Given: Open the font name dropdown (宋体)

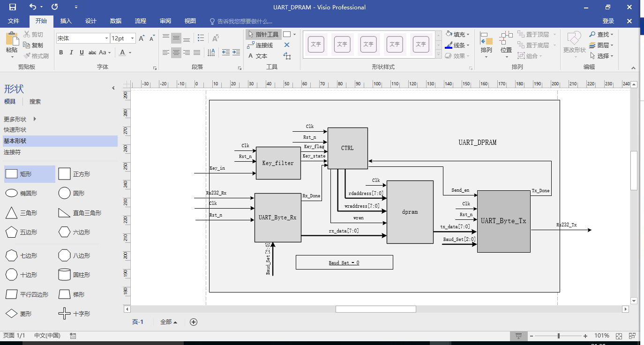Looking at the screenshot, I should point(106,38).
